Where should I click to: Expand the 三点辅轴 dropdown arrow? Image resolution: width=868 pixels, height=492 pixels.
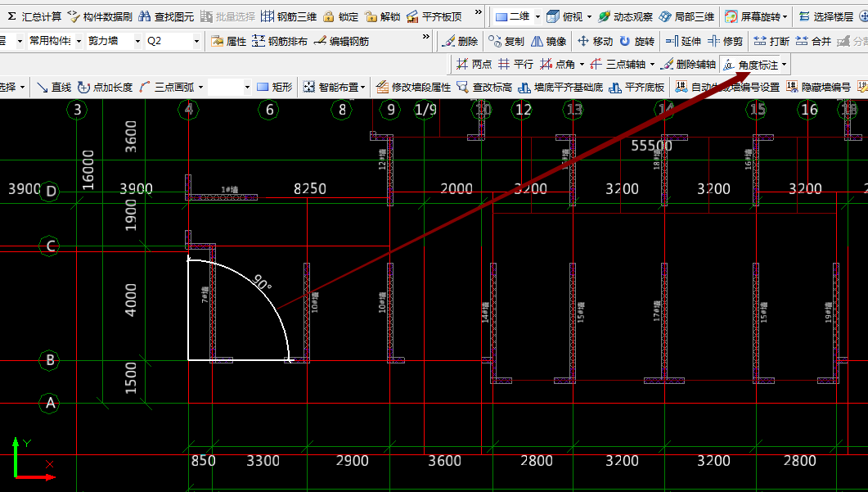[x=651, y=65]
